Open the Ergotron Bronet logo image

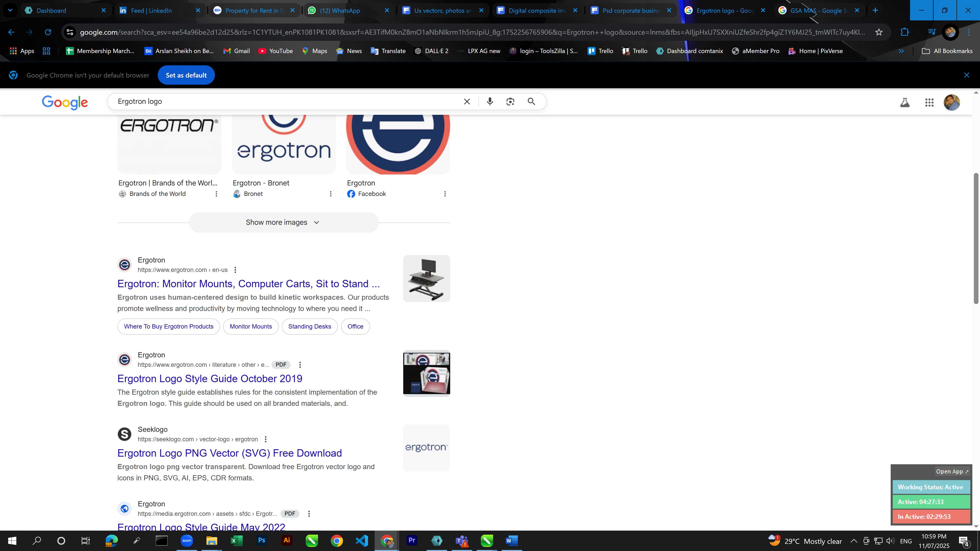pos(284,144)
